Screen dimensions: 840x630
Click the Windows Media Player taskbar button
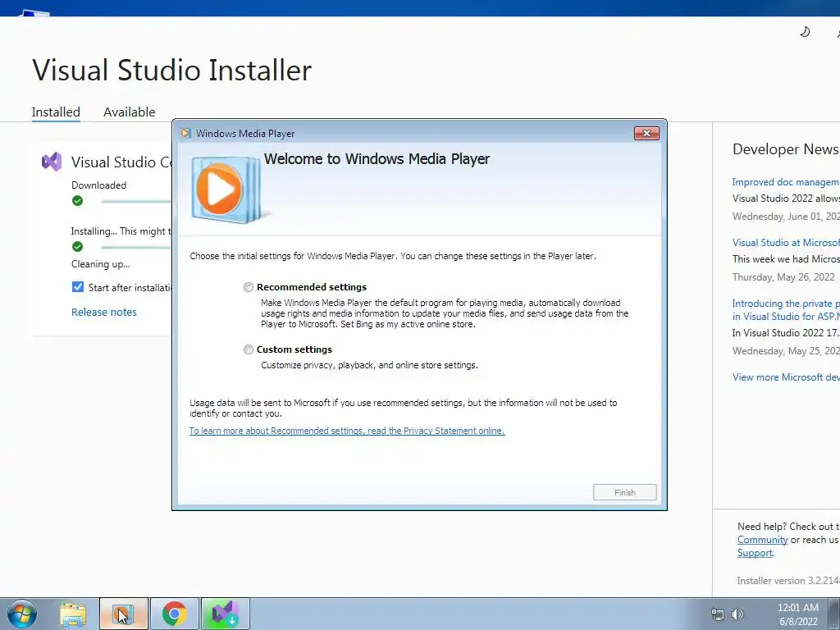(123, 614)
